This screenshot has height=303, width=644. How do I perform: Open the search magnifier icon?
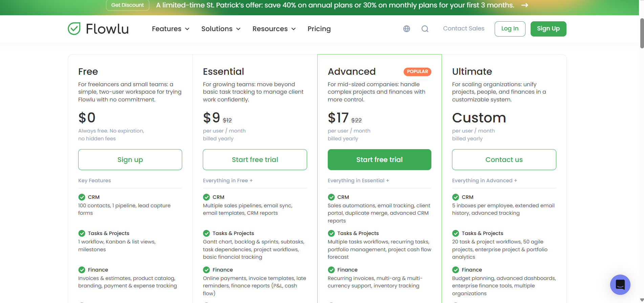tap(425, 29)
